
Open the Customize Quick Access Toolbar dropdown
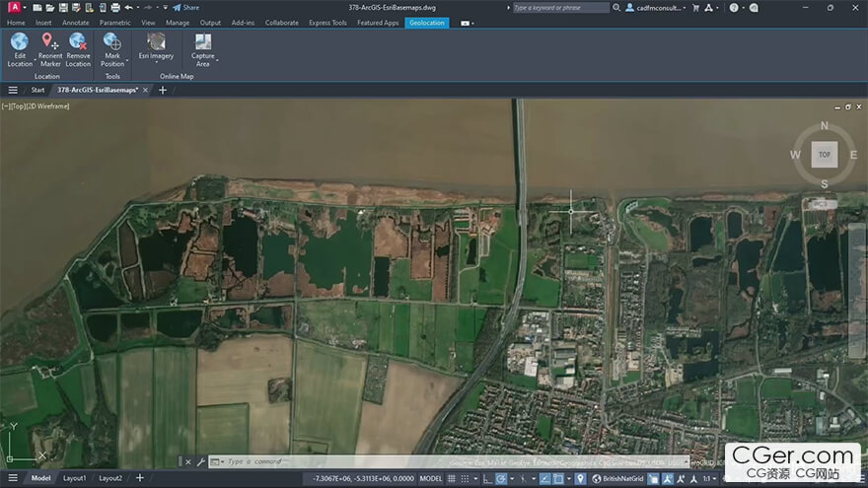(165, 8)
